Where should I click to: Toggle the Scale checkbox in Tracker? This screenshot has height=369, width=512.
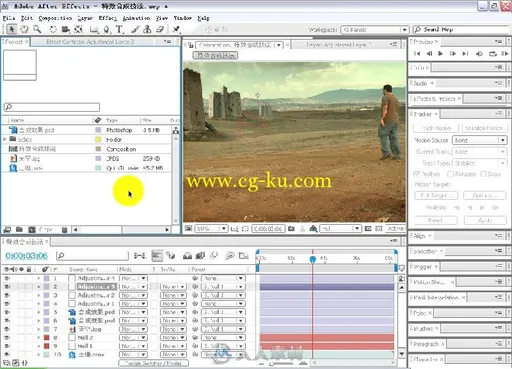pyautogui.click(x=483, y=174)
